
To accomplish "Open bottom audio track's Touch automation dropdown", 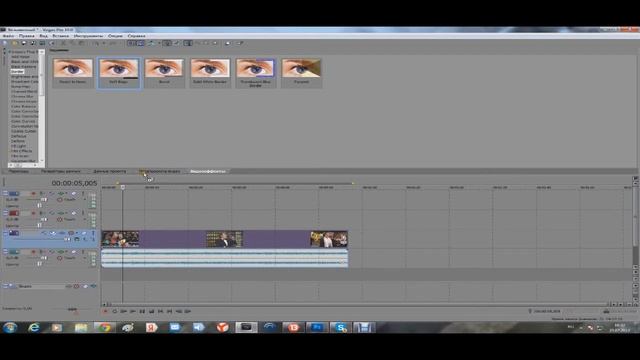I will point(84,258).
